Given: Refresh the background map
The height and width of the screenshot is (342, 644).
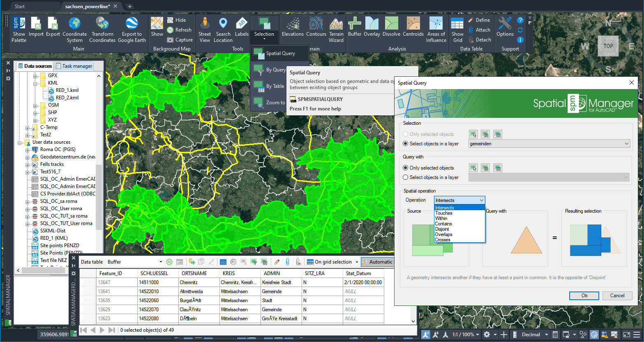Looking at the screenshot, I should (180, 30).
